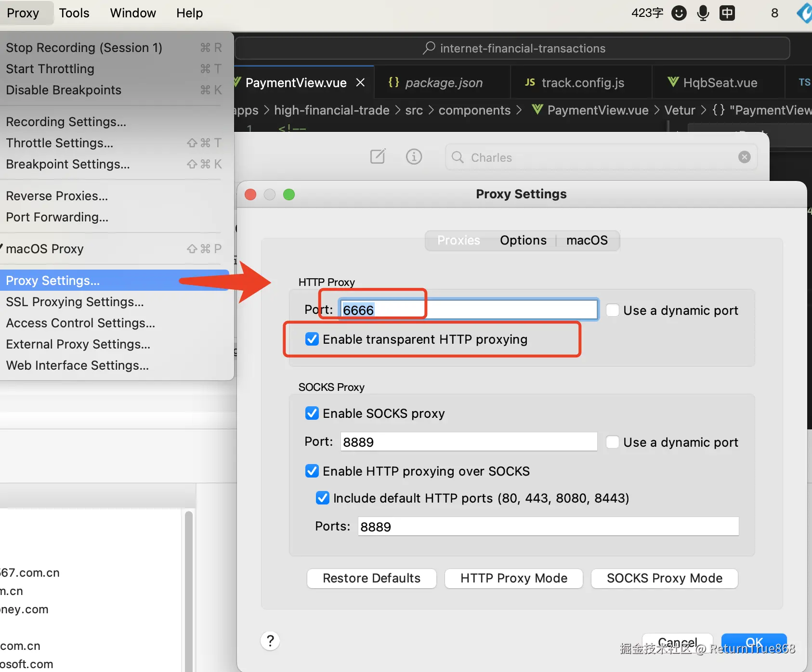Click high-financial-trade breadcrumb

[332, 110]
